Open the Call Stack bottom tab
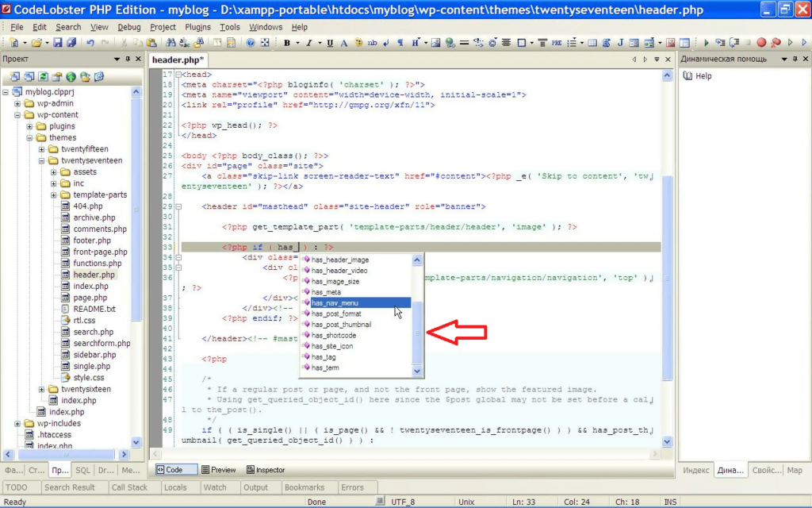The image size is (812, 508). [129, 487]
